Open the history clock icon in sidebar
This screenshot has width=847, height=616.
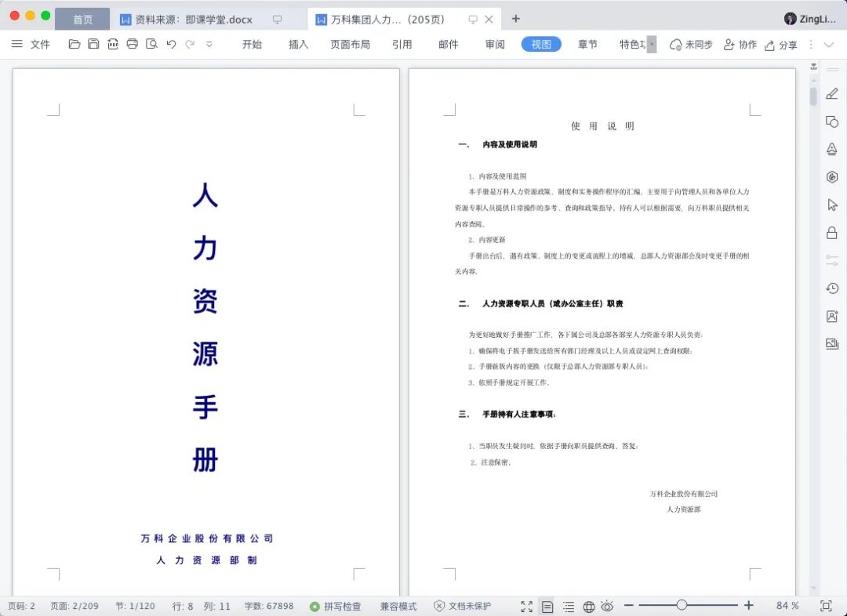click(832, 288)
